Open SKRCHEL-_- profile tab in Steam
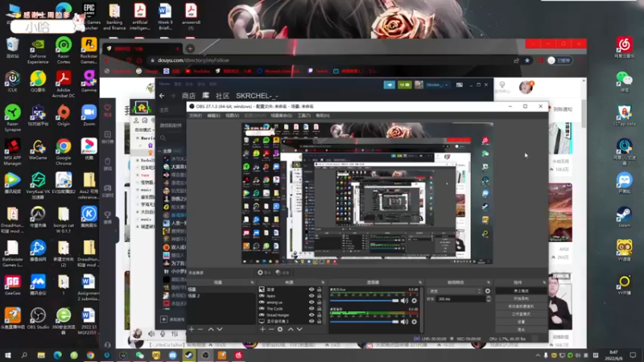Viewport: 644px width, 362px height. 257,96
